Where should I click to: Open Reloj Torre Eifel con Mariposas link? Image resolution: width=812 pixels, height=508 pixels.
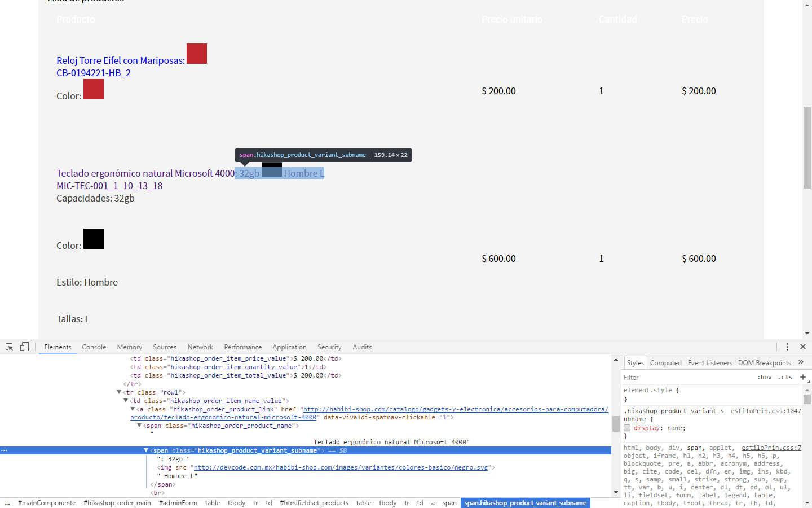[121, 60]
